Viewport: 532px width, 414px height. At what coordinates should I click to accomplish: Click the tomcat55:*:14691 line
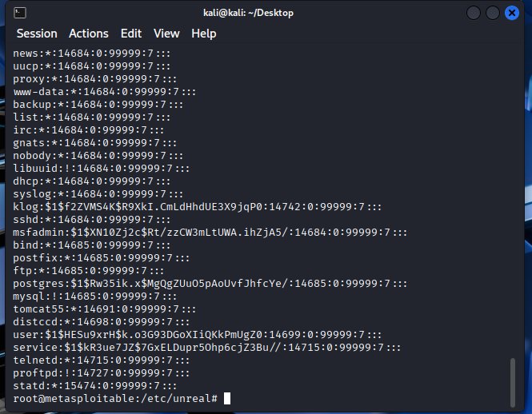105,309
